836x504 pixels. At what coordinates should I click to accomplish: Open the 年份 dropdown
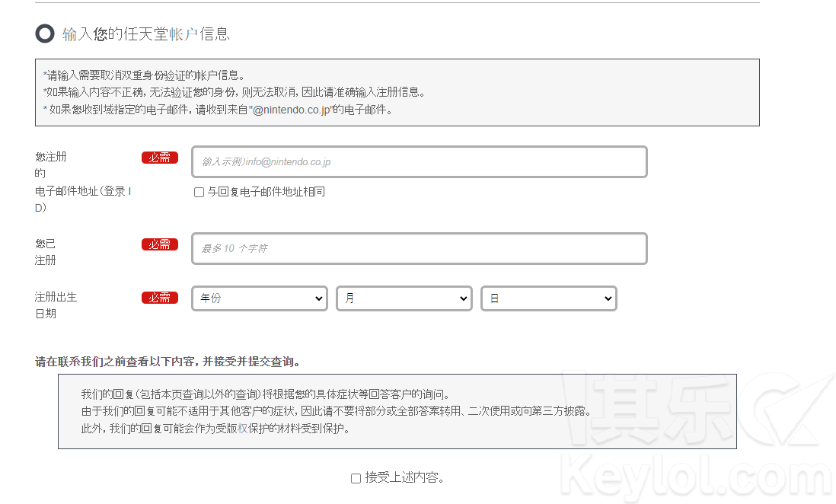click(260, 298)
